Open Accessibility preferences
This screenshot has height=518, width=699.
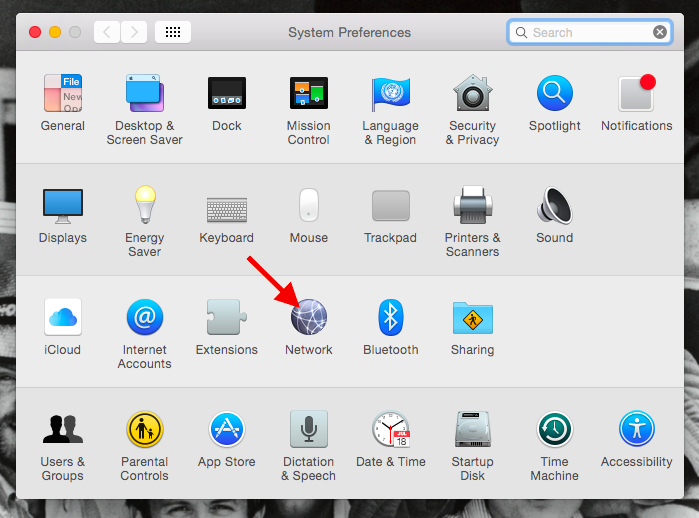[x=636, y=430]
